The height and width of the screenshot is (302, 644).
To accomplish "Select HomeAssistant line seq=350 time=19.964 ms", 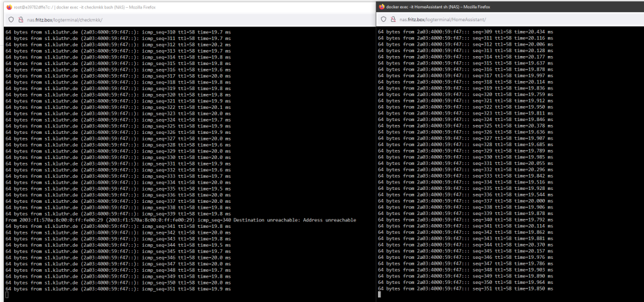I will 466,282.
